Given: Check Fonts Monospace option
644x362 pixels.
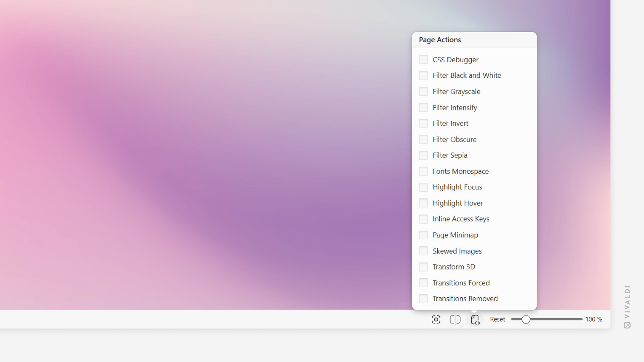Looking at the screenshot, I should (423, 171).
